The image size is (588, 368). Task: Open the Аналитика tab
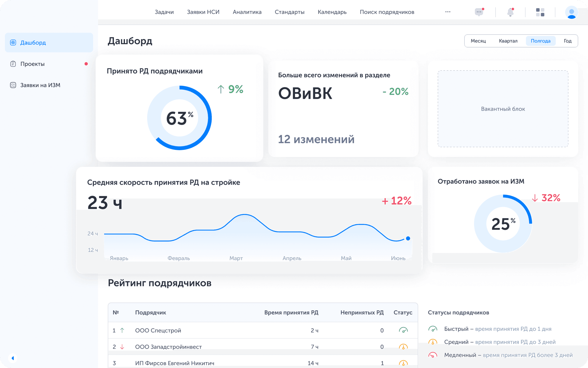[247, 12]
